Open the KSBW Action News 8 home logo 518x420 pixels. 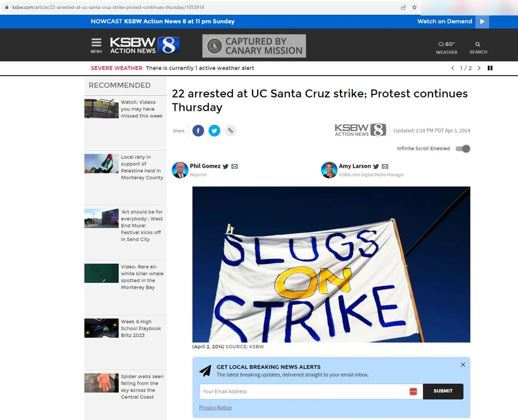pos(144,45)
